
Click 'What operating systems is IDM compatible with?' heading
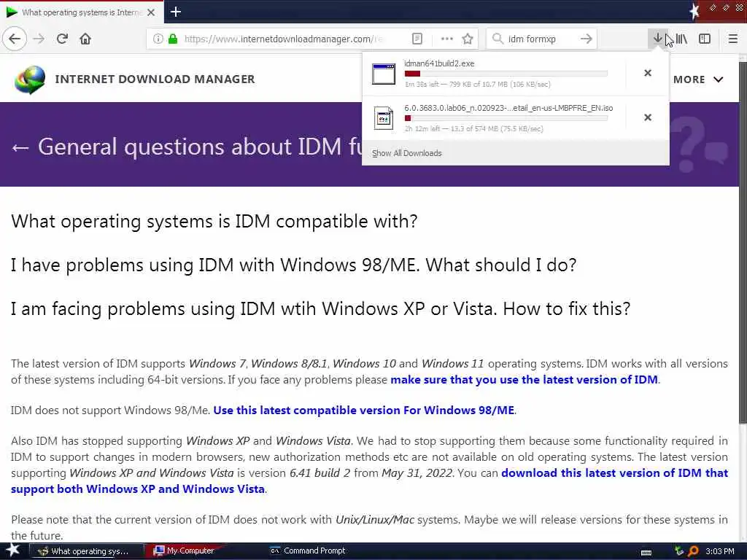point(214,222)
